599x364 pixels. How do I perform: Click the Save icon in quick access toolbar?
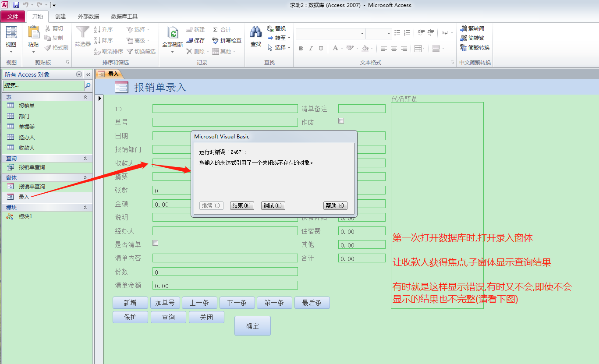pos(16,5)
